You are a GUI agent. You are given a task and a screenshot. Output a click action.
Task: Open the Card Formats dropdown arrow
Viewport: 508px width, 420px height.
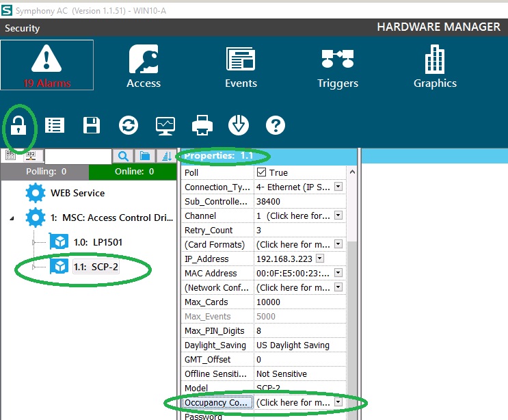338,244
